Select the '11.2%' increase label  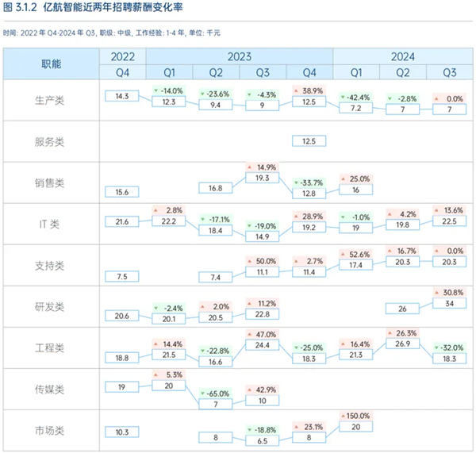point(263,304)
